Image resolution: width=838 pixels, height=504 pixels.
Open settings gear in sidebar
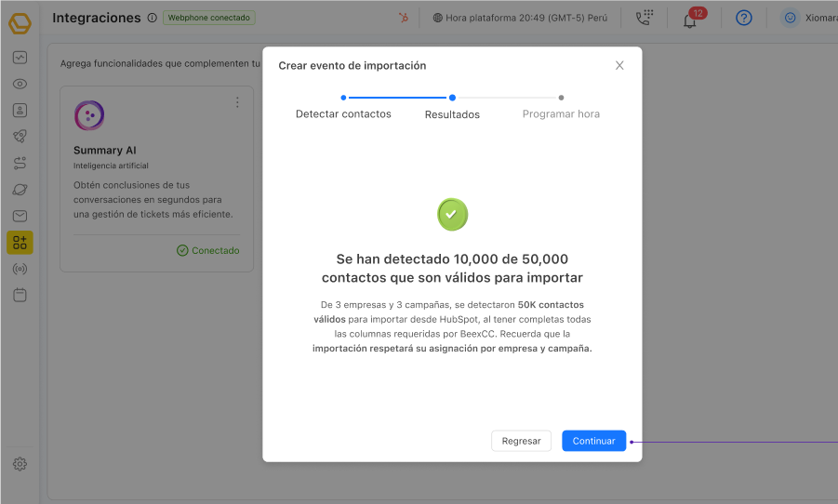click(20, 464)
